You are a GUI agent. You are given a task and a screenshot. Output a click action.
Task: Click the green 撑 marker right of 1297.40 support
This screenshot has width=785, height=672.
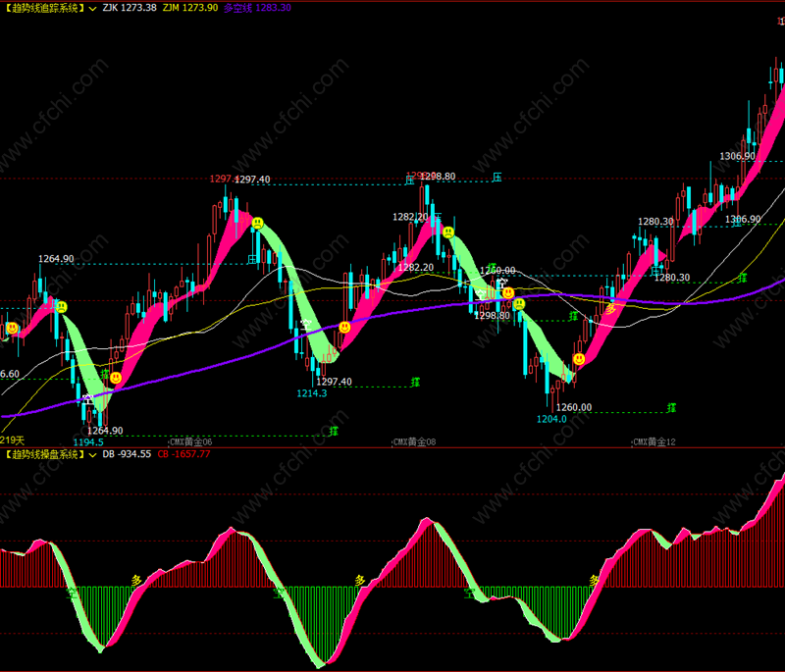click(x=415, y=383)
